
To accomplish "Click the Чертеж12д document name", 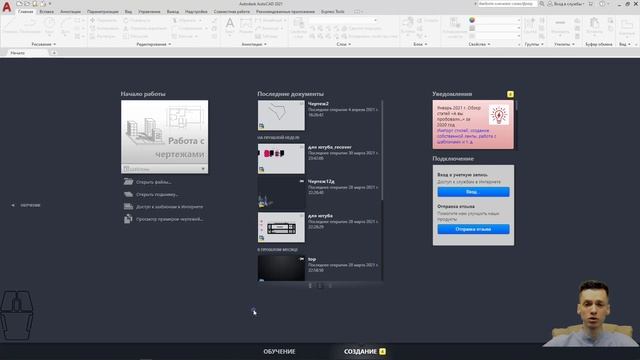I will 321,181.
